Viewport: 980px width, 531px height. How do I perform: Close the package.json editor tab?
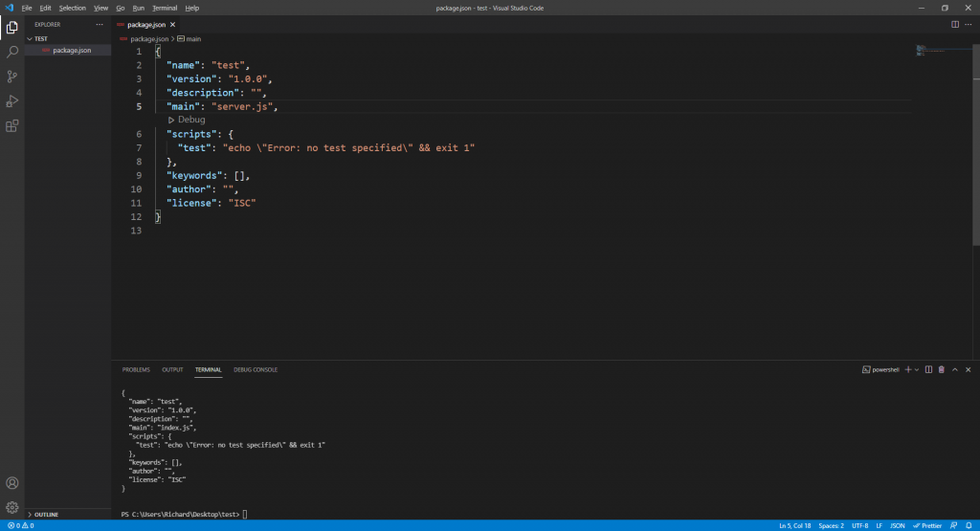[x=172, y=24]
